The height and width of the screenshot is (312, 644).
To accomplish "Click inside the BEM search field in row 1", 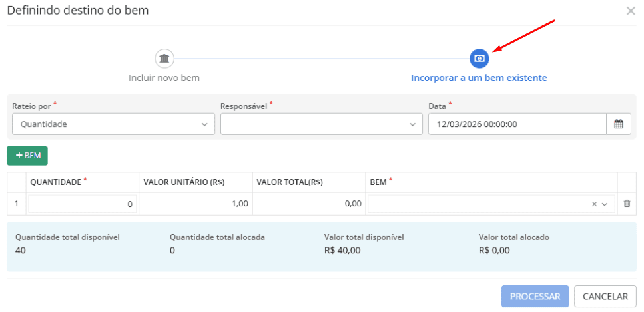I will (x=476, y=204).
